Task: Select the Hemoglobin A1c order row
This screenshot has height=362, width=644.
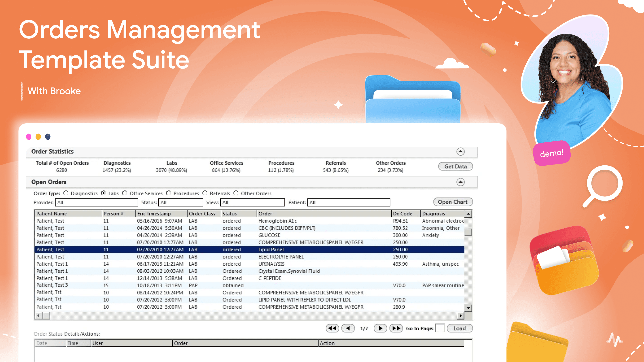Action: pyautogui.click(x=250, y=221)
